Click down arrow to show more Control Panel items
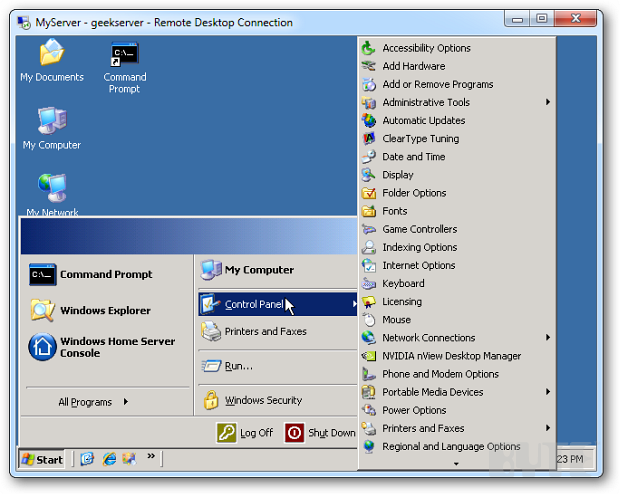Viewport: 620px width, 494px height. (x=456, y=464)
